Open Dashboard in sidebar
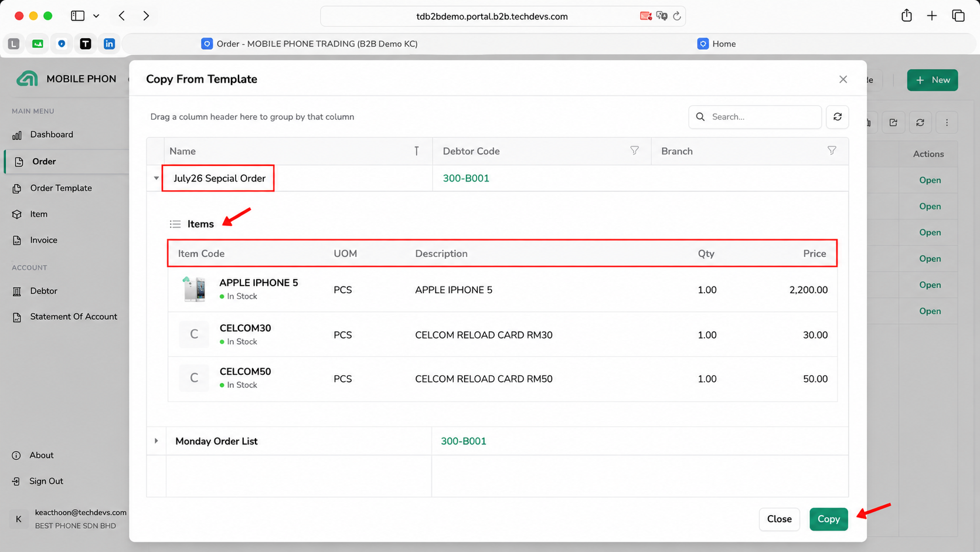This screenshot has width=980, height=552. click(x=52, y=134)
